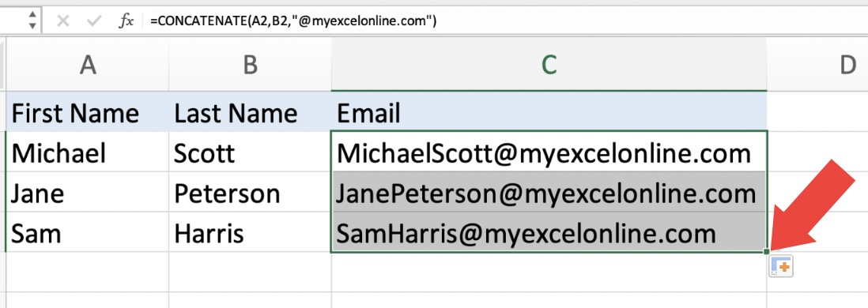868x308 pixels.
Task: Select the cell containing Sam
Action: point(87,232)
